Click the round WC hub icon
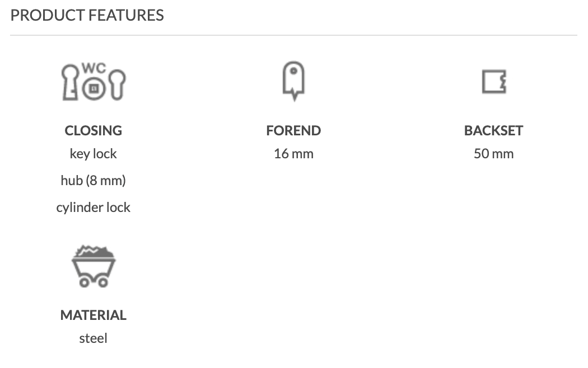 (x=94, y=88)
